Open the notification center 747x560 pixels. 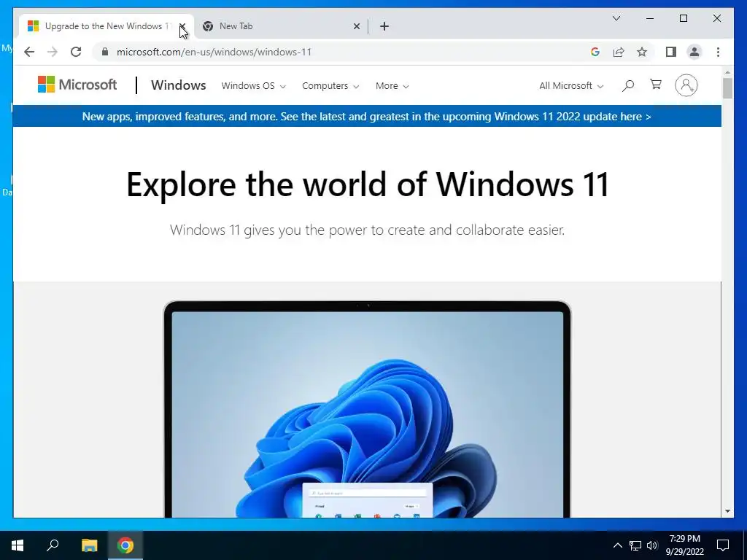pyautogui.click(x=723, y=545)
